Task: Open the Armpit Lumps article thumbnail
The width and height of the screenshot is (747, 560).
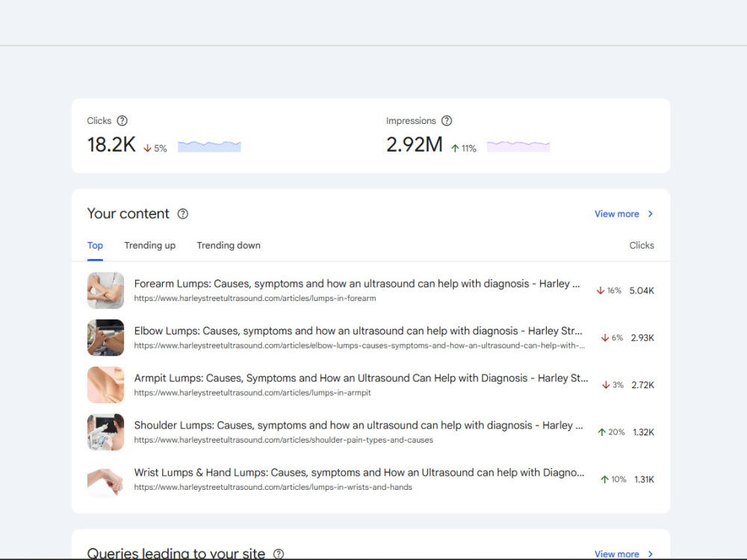Action: (106, 385)
